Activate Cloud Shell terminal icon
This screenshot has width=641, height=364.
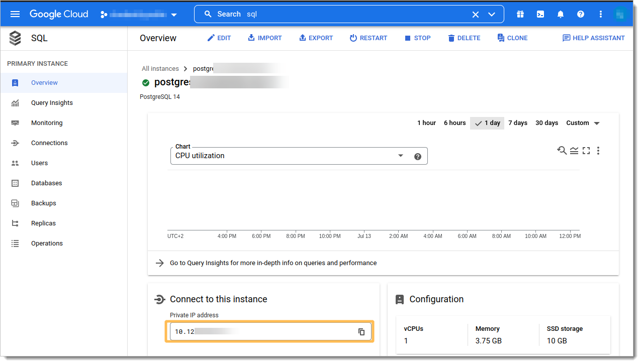pos(540,15)
